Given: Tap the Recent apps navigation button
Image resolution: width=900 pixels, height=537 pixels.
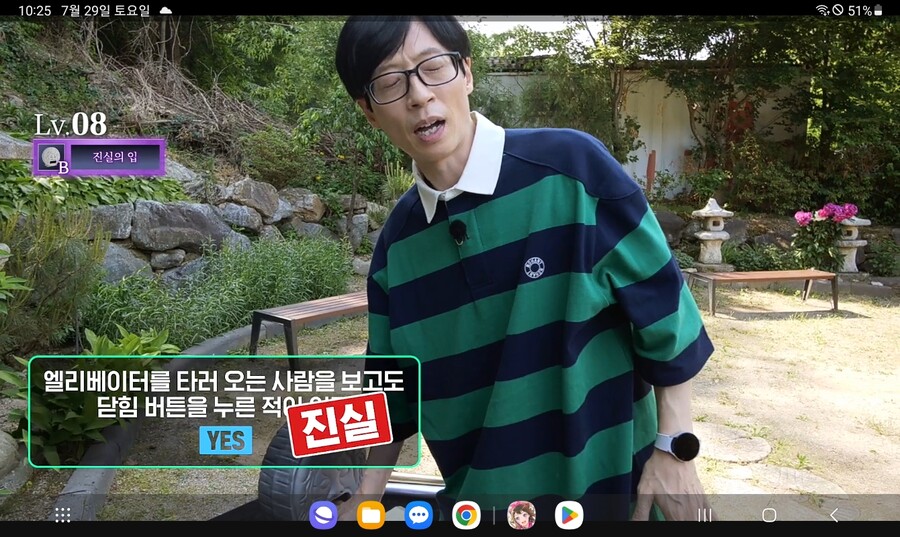Looking at the screenshot, I should (x=705, y=515).
